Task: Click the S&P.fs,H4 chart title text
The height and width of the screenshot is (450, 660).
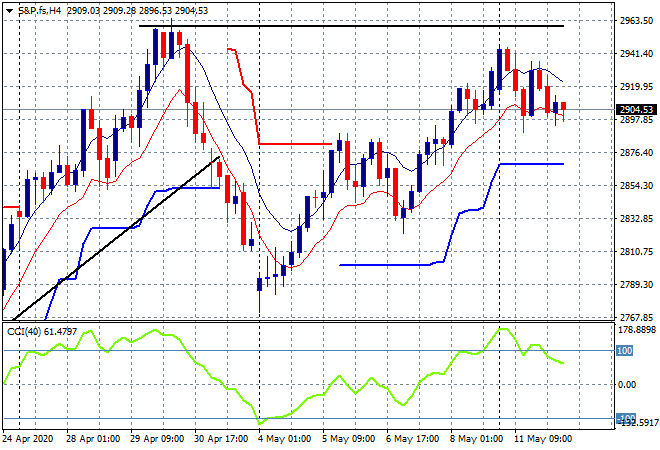Action: click(40, 11)
